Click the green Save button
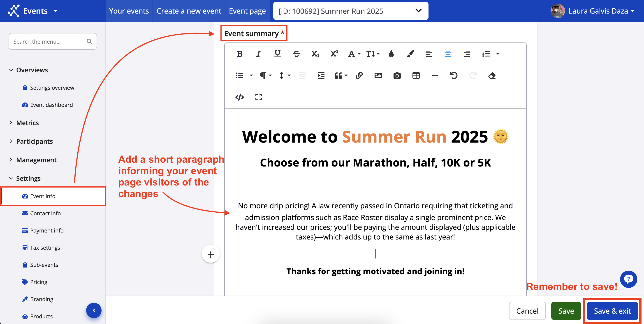This screenshot has height=324, width=644. coord(566,311)
